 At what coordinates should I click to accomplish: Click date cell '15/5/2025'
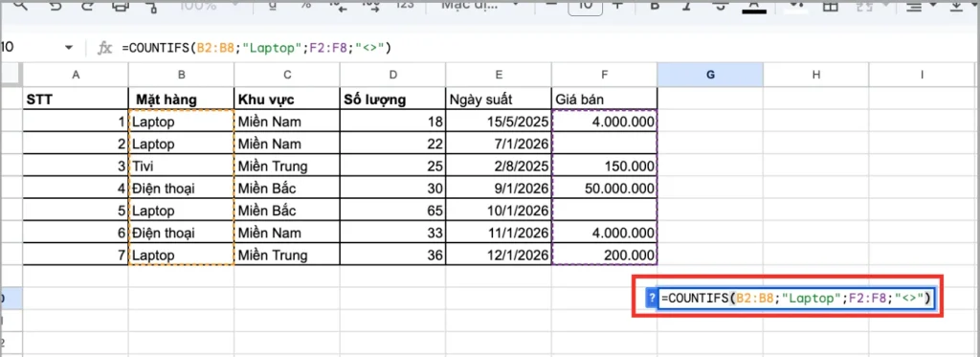(498, 122)
